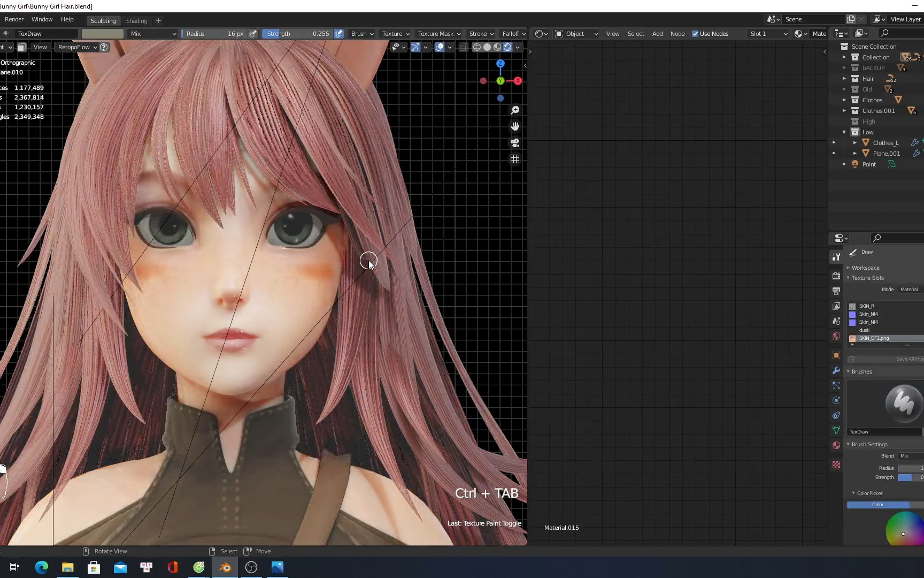Switch to Wireframe viewport shading
The image size is (924, 578).
click(x=477, y=48)
